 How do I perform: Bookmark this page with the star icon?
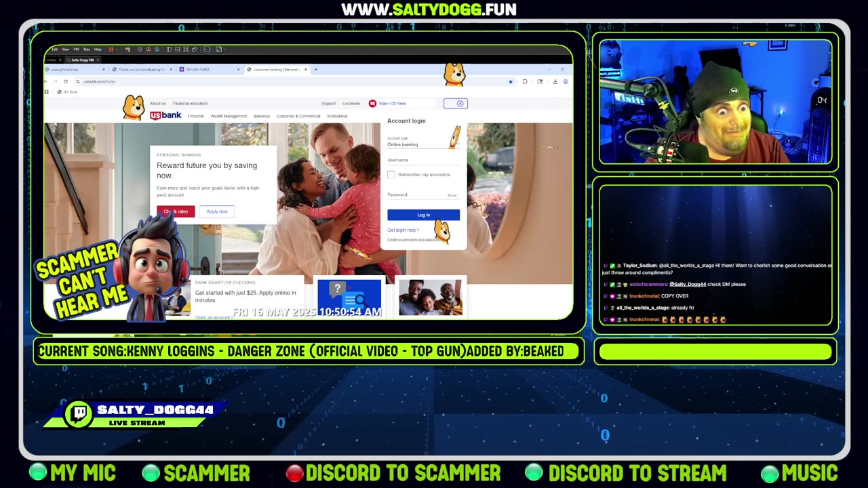point(511,81)
